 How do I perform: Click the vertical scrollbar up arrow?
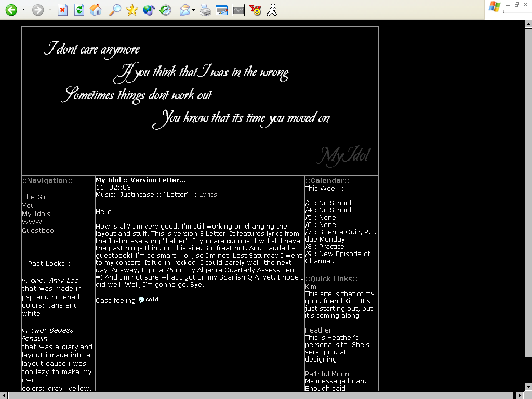pyautogui.click(x=528, y=24)
